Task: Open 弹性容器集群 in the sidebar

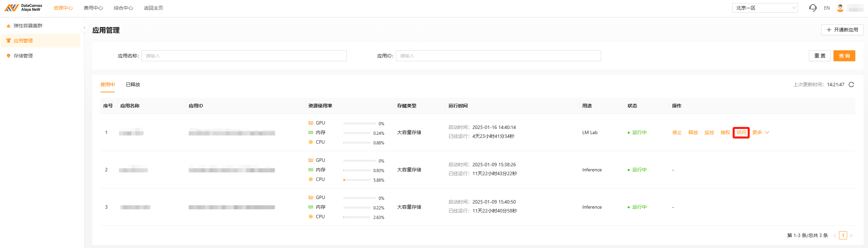Action: [28, 26]
